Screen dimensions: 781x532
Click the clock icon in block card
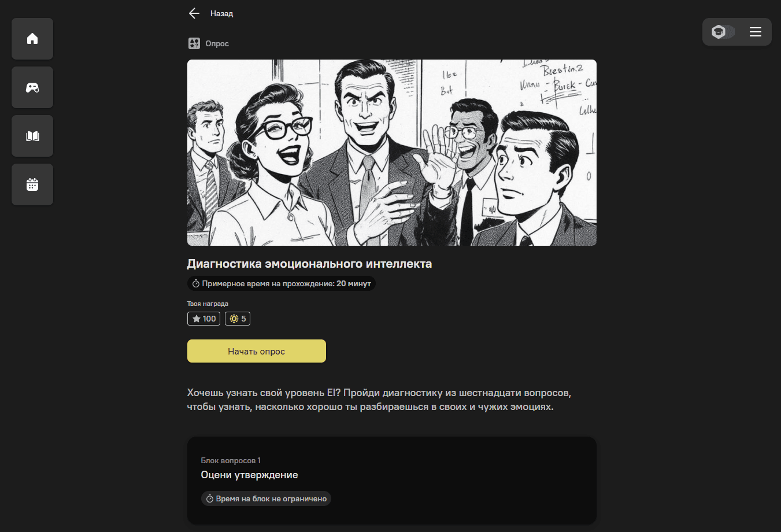[x=210, y=498]
